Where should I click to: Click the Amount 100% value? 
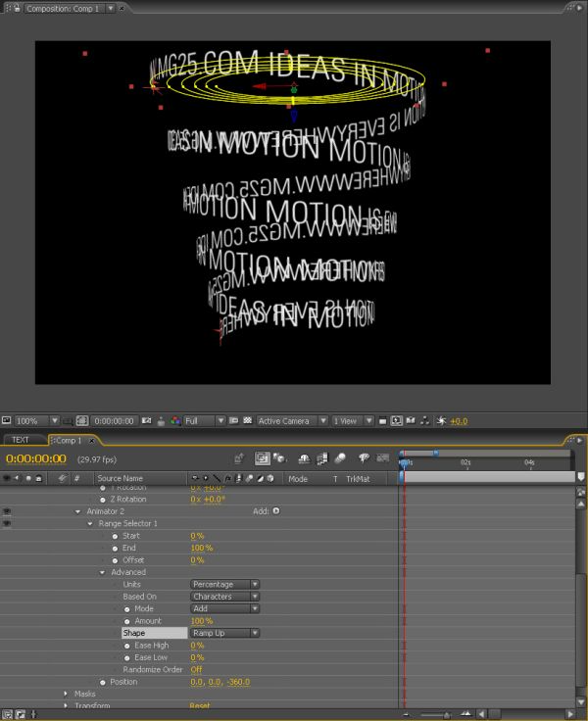[x=202, y=621]
